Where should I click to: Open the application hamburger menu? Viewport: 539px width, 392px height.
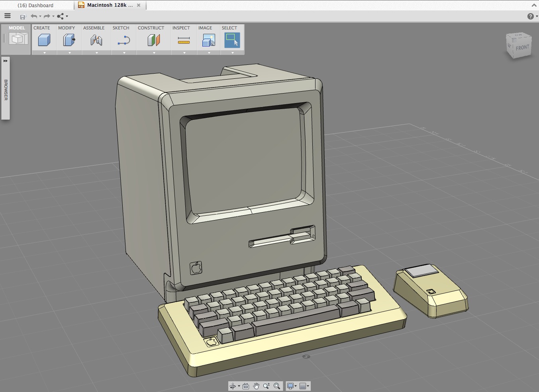[x=7, y=16]
